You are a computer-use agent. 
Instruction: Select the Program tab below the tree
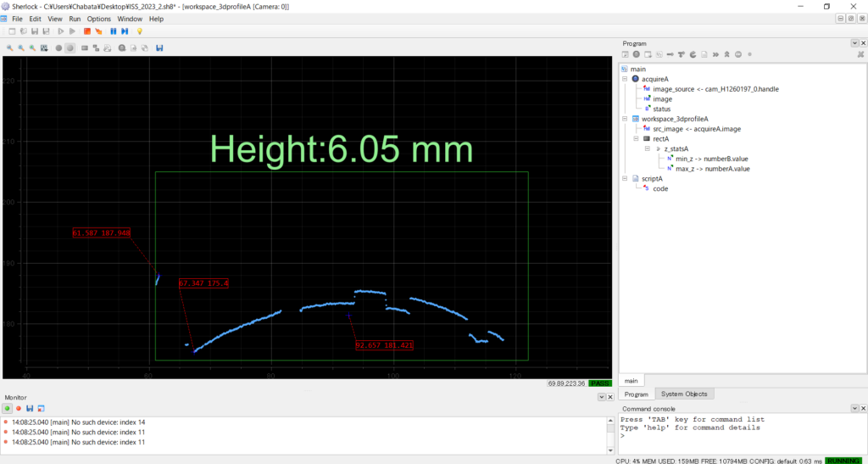(x=637, y=394)
